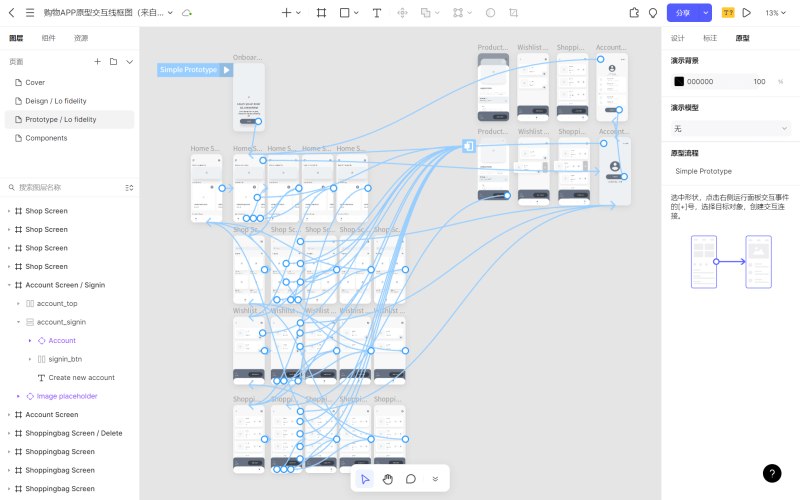Switch to the Layers tab in the left panel
Image resolution: width=800 pixels, height=500 pixels.
[x=16, y=38]
